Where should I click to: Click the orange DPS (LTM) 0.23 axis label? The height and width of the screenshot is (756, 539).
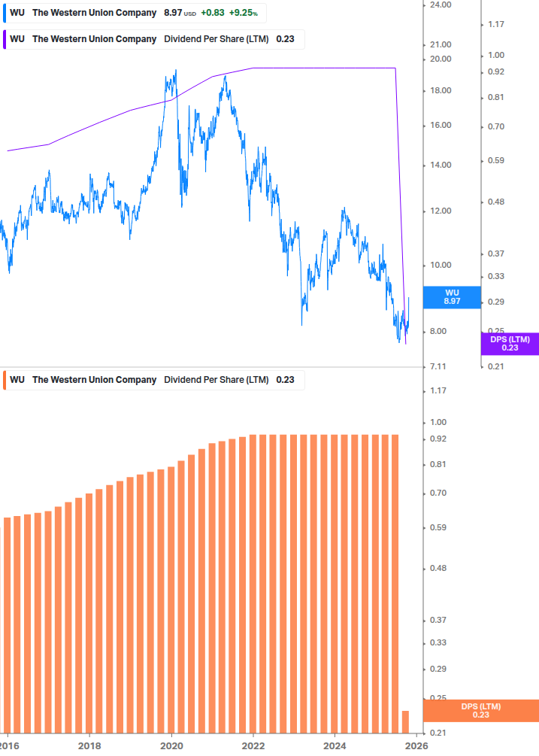[x=481, y=711]
